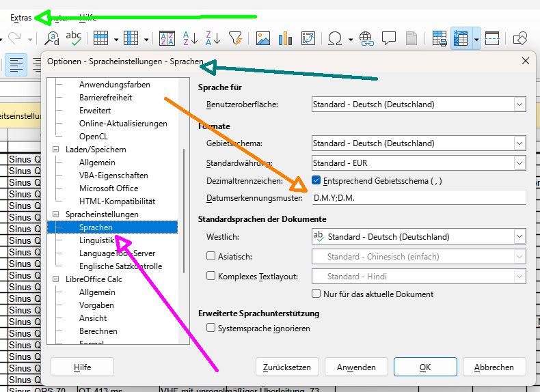Select Linguistik in options tree
The width and height of the screenshot is (540, 392).
tap(96, 240)
